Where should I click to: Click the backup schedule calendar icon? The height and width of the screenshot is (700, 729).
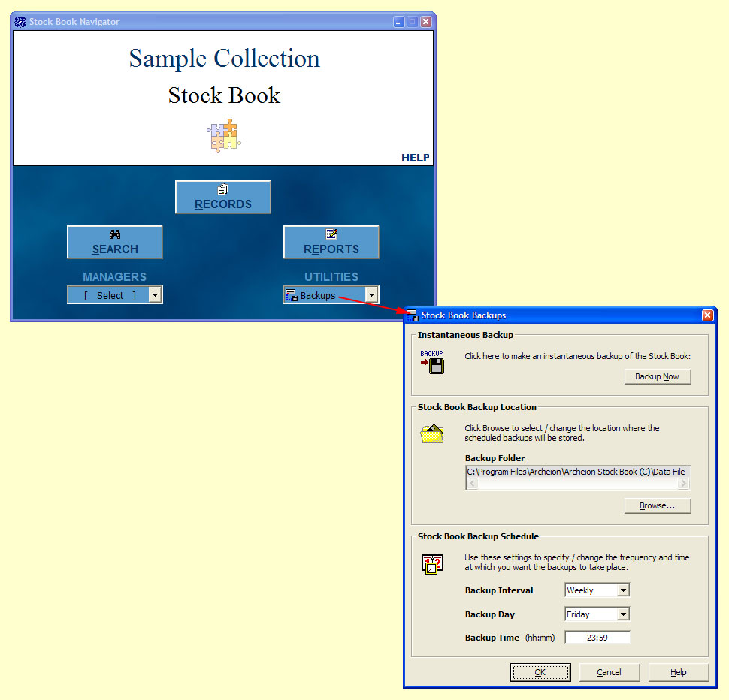(x=432, y=564)
